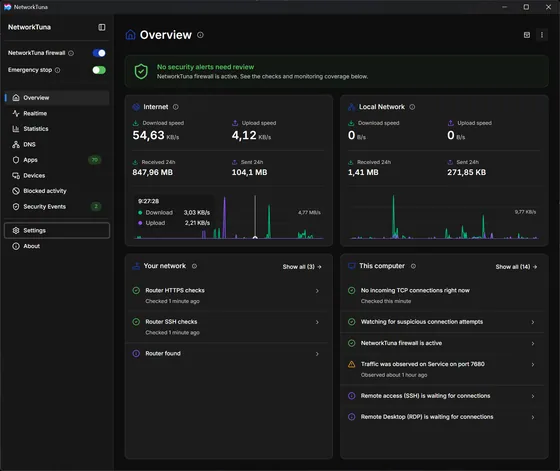The width and height of the screenshot is (560, 471).
Task: Open the Realtime page
Action: point(57,114)
